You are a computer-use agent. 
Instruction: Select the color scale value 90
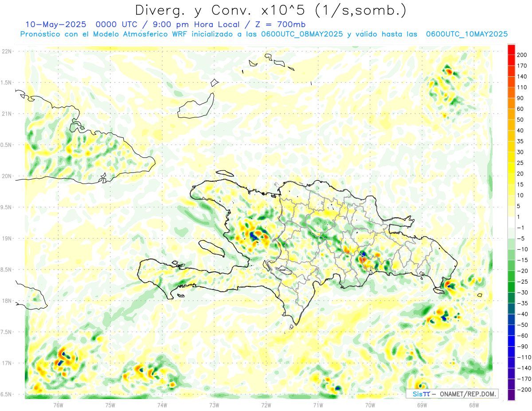point(521,98)
